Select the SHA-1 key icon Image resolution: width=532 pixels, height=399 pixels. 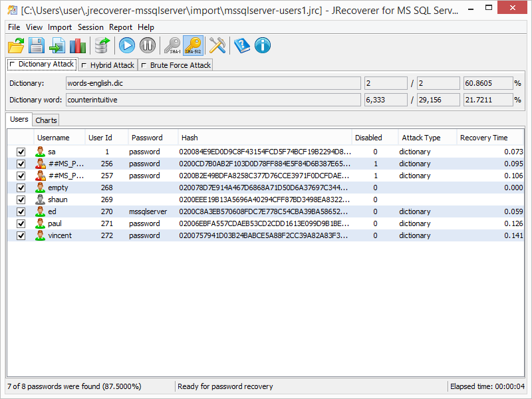click(172, 45)
